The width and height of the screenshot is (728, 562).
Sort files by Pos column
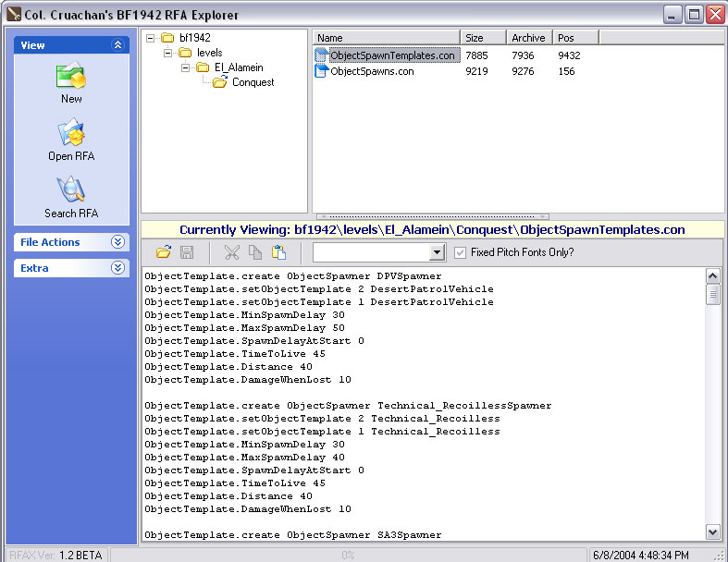(575, 38)
